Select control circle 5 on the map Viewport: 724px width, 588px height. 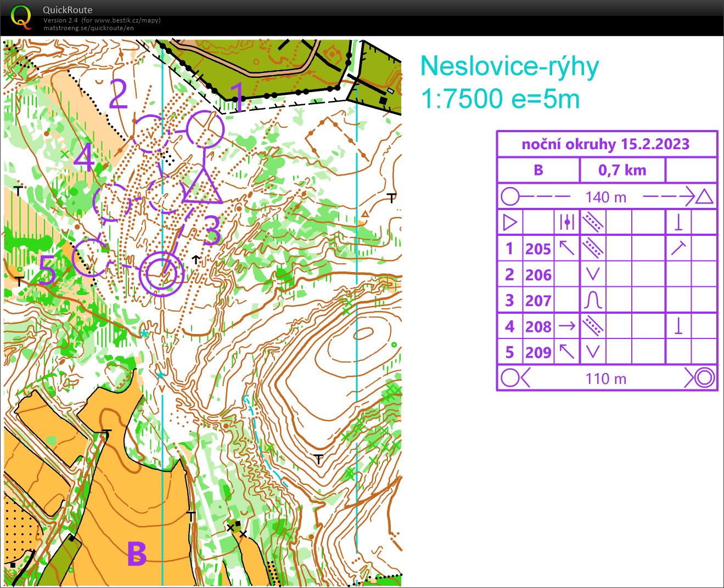point(91,257)
